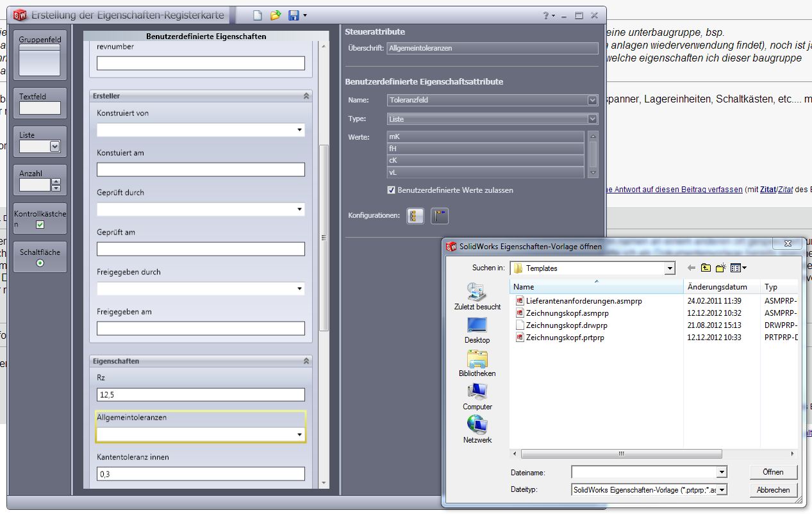Click the 'Kantentoleranz innen' field containing 0,3
The height and width of the screenshot is (515, 812).
point(201,474)
